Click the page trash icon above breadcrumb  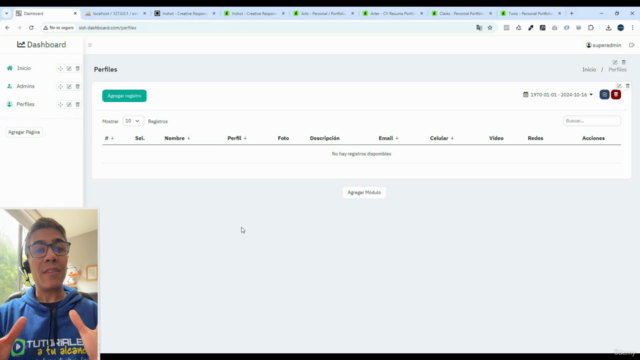point(624,62)
